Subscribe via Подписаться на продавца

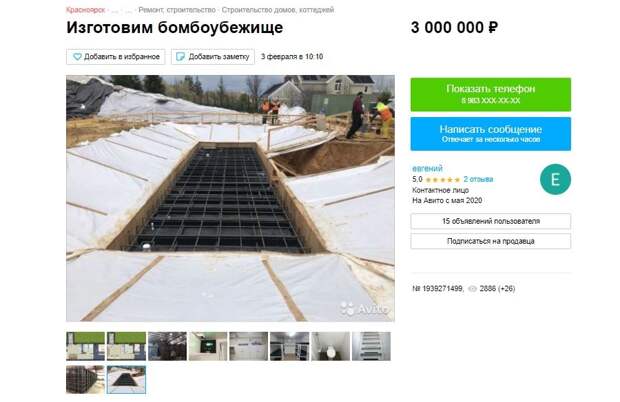point(490,241)
